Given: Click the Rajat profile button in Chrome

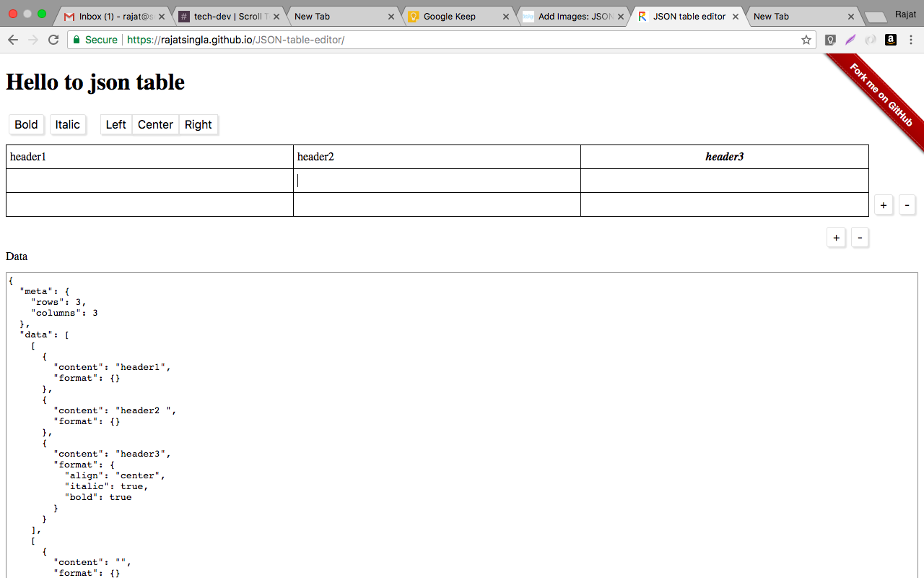Looking at the screenshot, I should [x=905, y=14].
